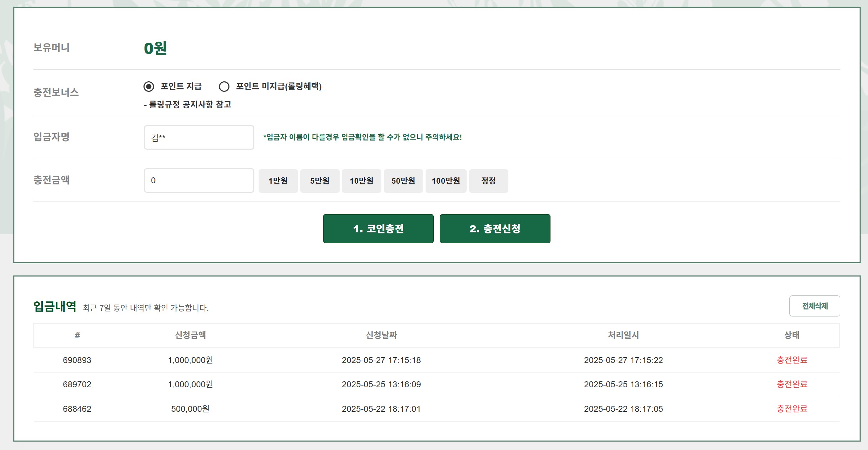
Task: Tap the 50만원 amount button
Action: point(403,181)
